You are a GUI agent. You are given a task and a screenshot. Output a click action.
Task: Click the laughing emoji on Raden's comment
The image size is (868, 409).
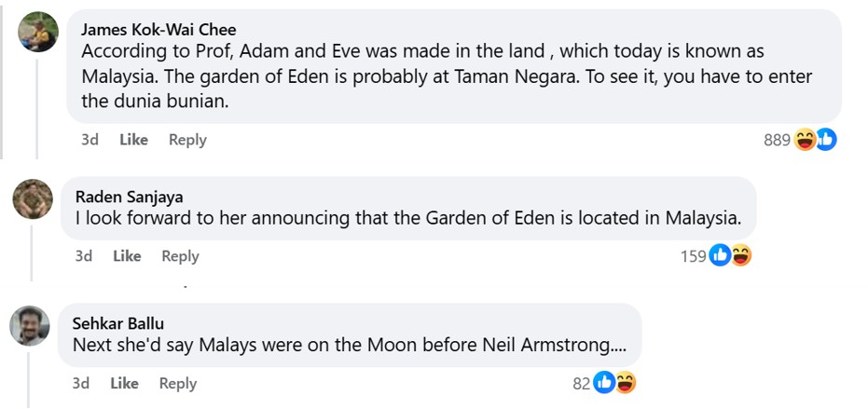tap(741, 255)
